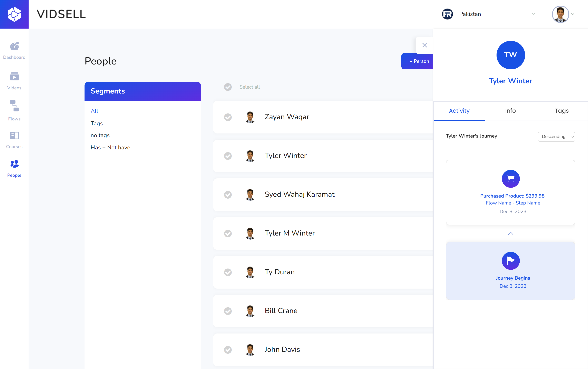
Task: Click Zayan Waqar's avatar photo
Action: [250, 117]
